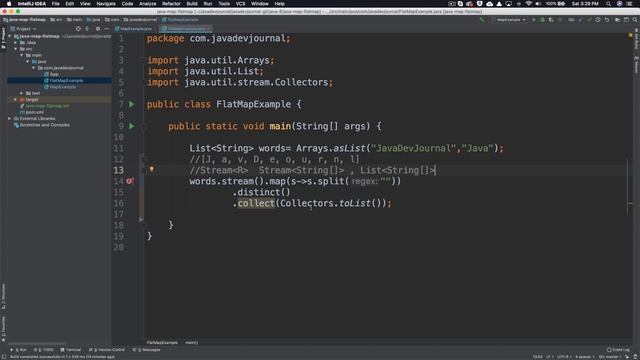Expand the .idea folder
The width and height of the screenshot is (640, 360).
pos(16,42)
